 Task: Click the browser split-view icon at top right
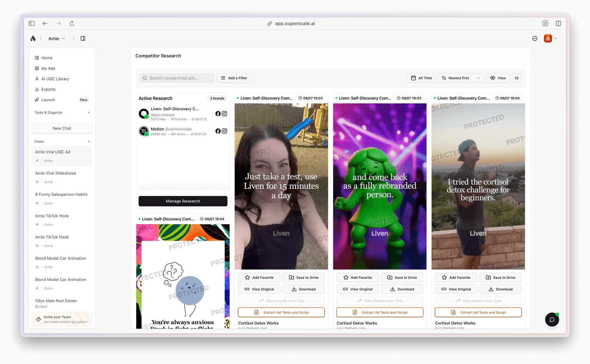click(x=558, y=23)
